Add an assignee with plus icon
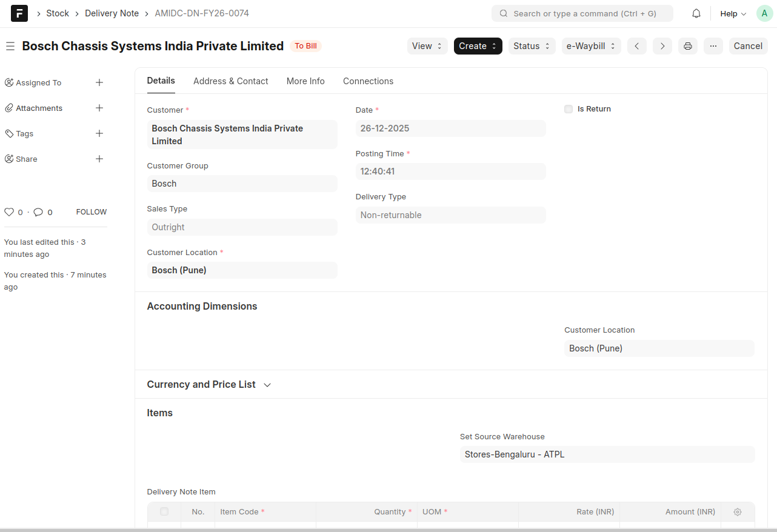The image size is (777, 532). click(x=99, y=82)
